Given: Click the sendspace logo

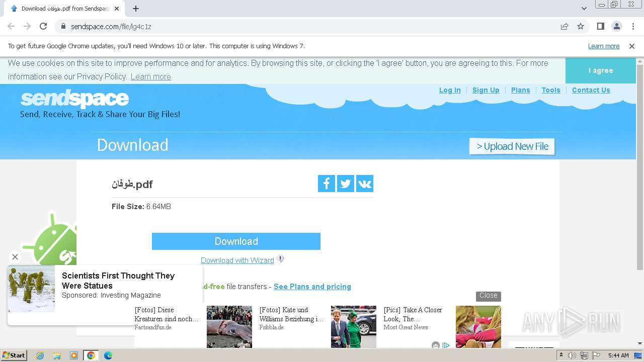Looking at the screenshot, I should click(x=75, y=99).
